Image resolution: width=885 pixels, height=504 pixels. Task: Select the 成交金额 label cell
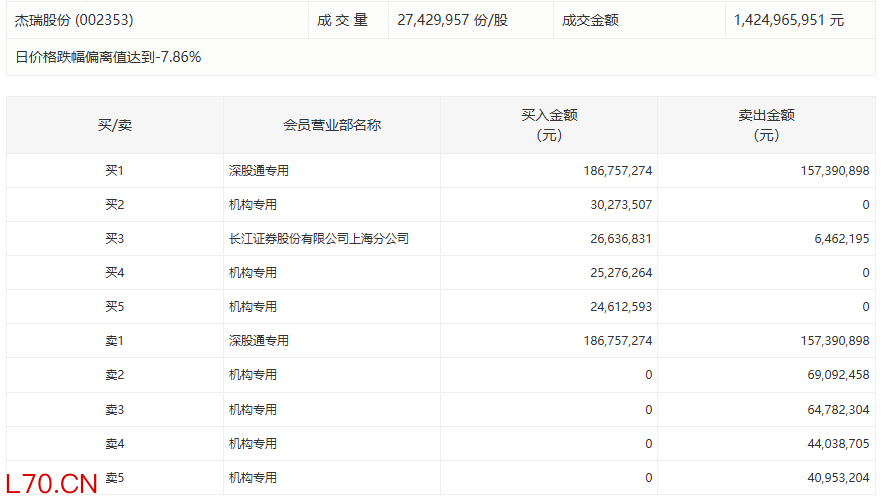590,20
